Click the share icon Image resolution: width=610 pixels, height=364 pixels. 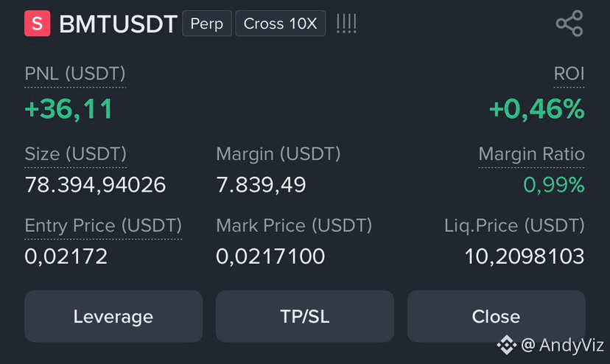point(569,24)
